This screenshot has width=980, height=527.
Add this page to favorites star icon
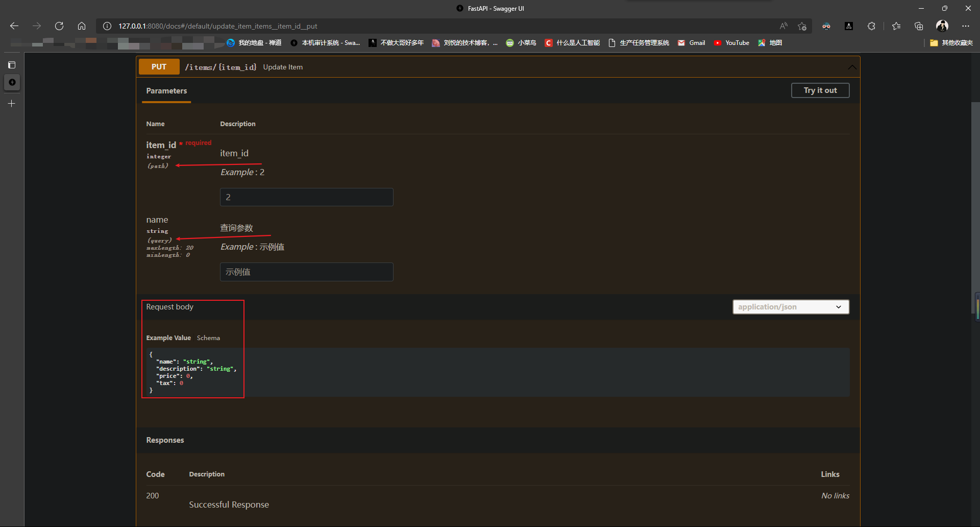802,26
